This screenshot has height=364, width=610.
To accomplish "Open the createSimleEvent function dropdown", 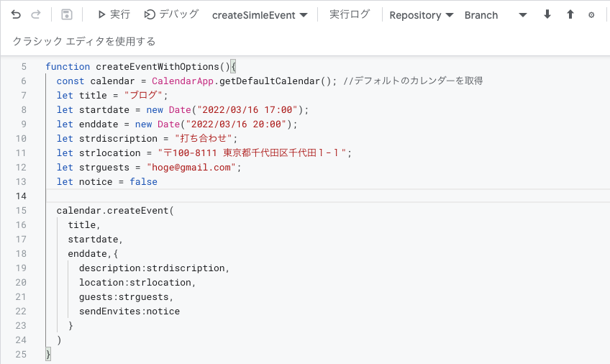I will (260, 15).
